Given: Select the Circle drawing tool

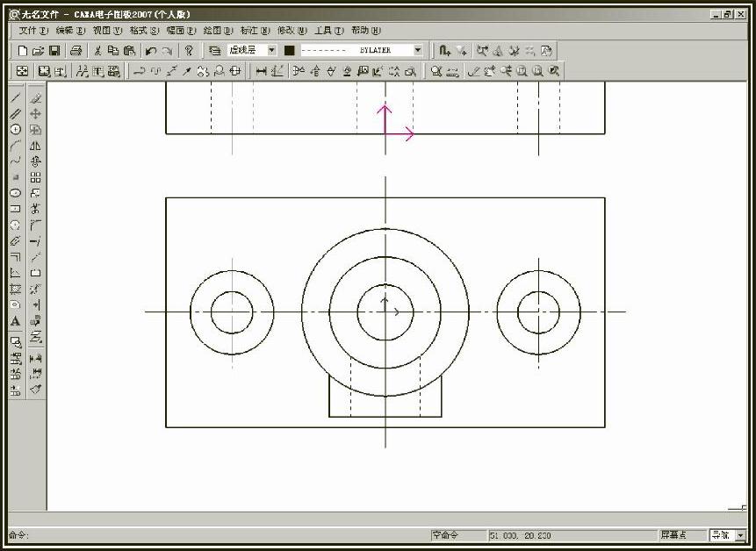Looking at the screenshot, I should (x=15, y=129).
